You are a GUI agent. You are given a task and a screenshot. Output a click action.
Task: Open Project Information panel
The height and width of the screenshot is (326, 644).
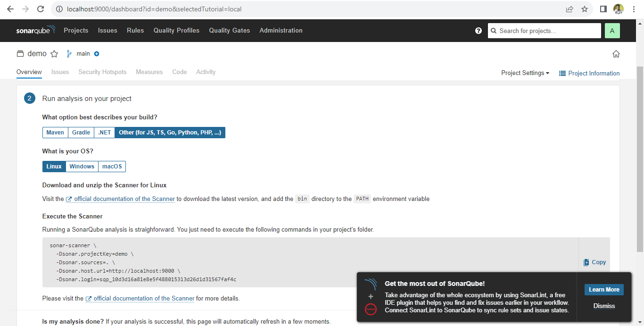(589, 73)
